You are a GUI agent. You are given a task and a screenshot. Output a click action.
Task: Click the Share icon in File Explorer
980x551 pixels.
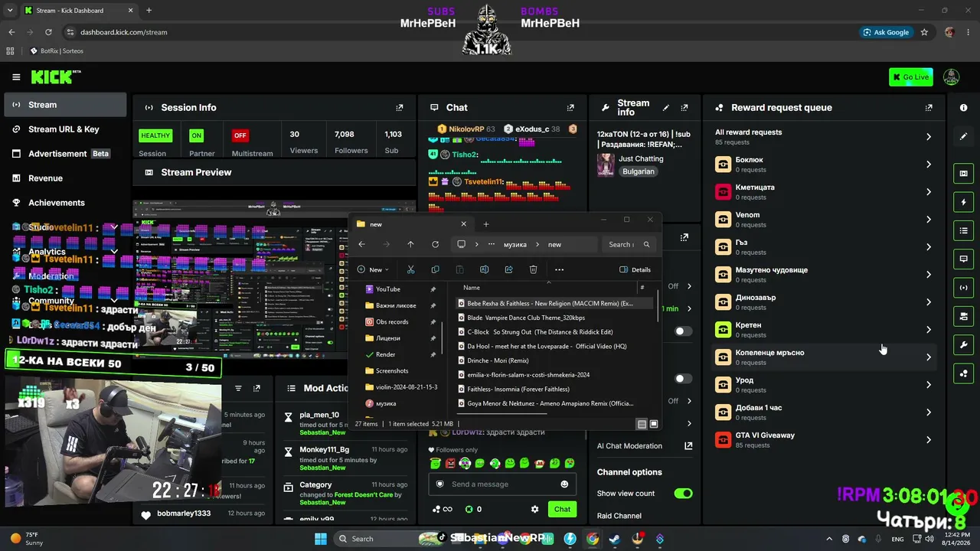point(508,269)
